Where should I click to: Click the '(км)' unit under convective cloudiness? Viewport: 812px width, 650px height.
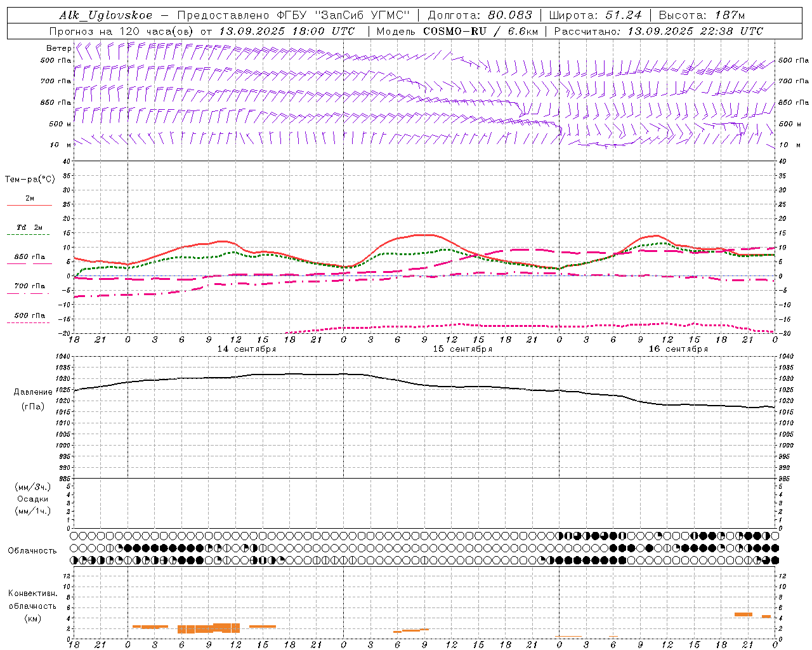pos(32,618)
